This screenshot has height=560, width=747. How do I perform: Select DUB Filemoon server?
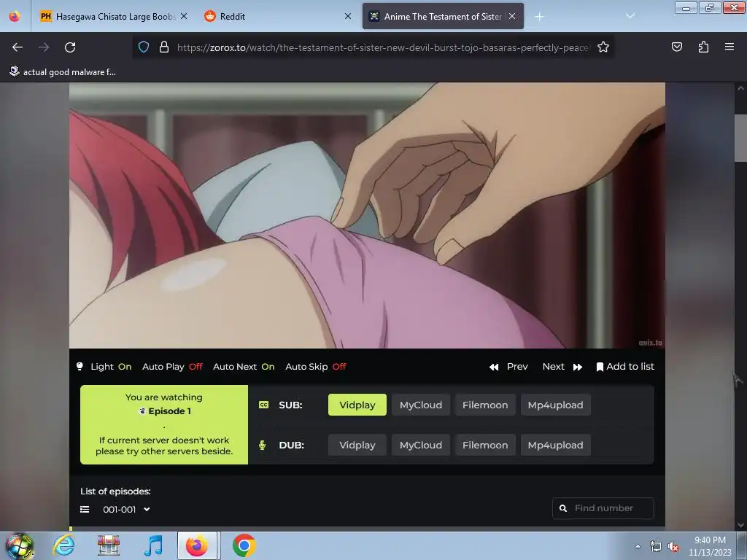pos(485,445)
